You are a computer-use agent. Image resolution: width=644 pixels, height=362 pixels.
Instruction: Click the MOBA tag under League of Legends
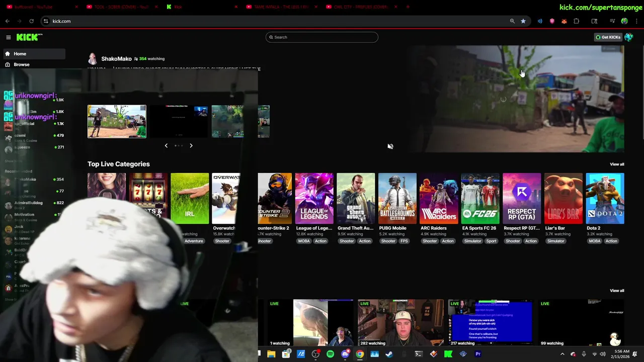(304, 241)
